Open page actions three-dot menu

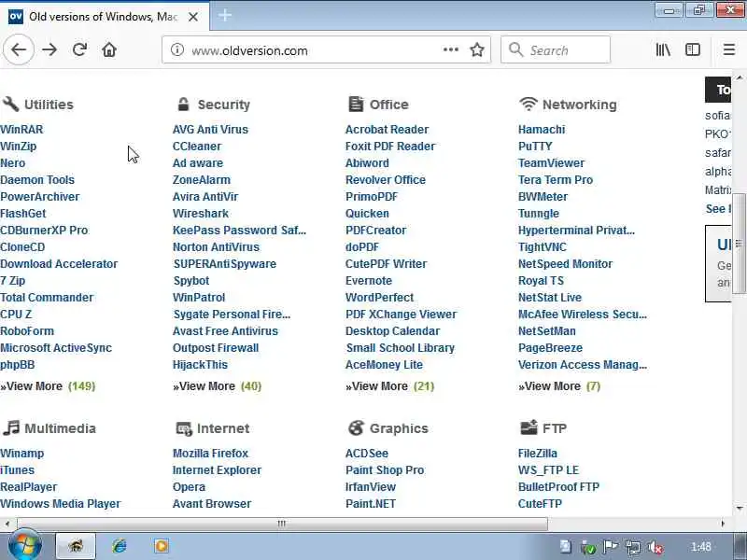coord(451,49)
